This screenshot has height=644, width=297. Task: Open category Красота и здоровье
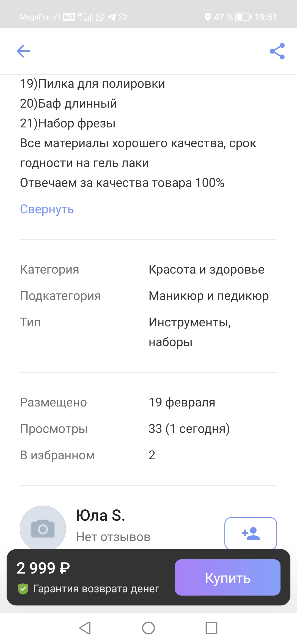[x=207, y=270]
